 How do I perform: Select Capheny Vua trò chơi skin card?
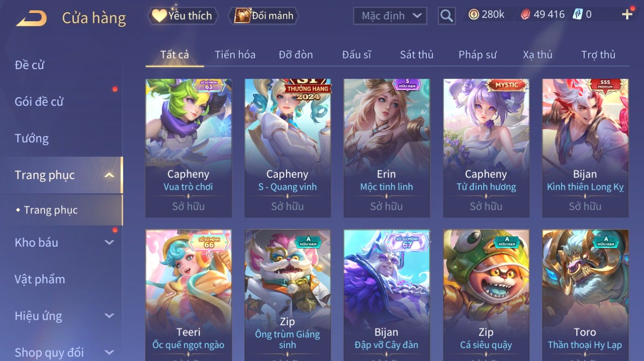tap(188, 148)
